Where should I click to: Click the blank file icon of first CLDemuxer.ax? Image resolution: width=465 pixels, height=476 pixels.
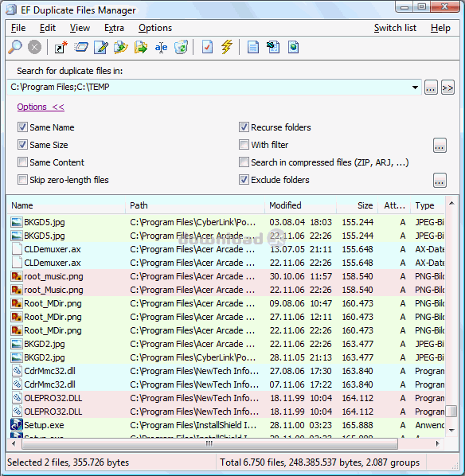tap(17, 249)
